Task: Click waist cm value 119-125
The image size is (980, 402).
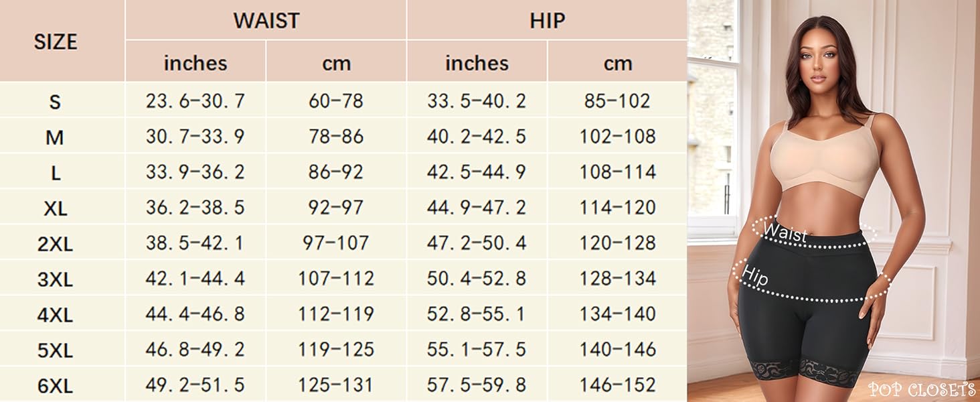Action: pyautogui.click(x=336, y=350)
